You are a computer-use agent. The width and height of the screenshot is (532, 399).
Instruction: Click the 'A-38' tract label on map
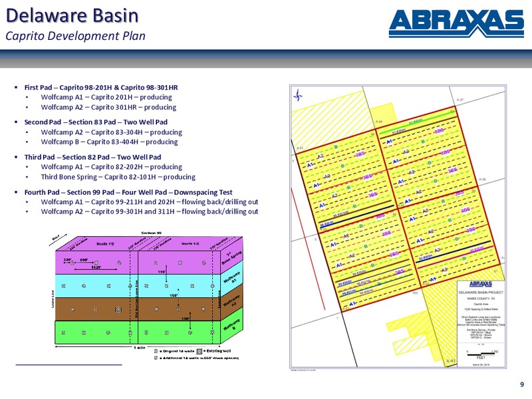(x=482, y=180)
